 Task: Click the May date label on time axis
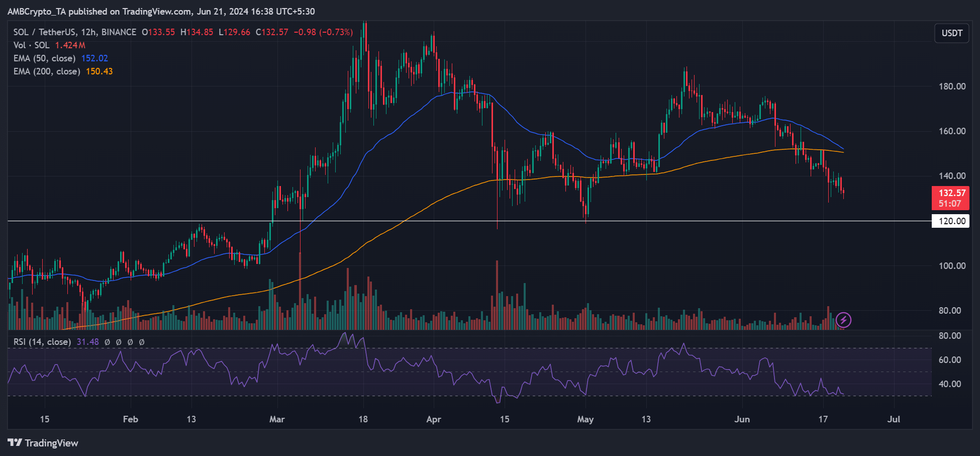tap(585, 419)
